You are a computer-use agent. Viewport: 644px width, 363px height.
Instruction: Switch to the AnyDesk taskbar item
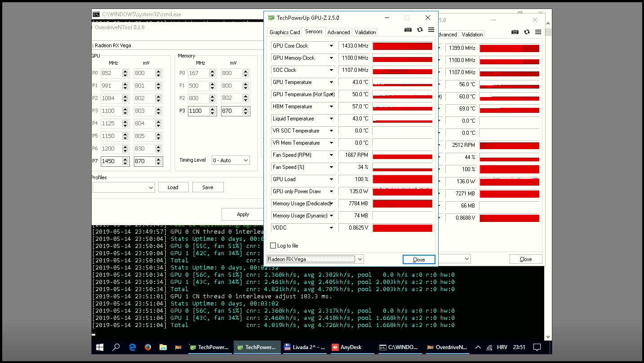click(352, 347)
